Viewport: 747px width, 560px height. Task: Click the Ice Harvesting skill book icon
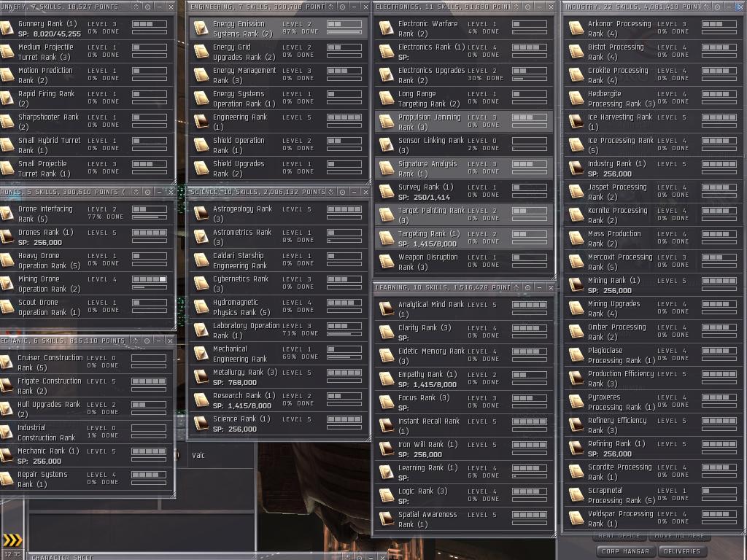pos(576,122)
